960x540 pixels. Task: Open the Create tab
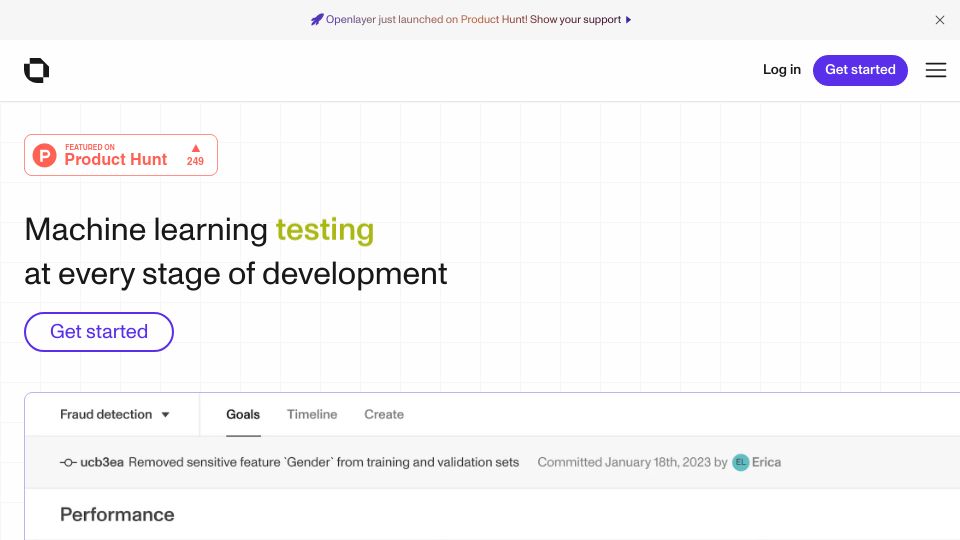[384, 414]
